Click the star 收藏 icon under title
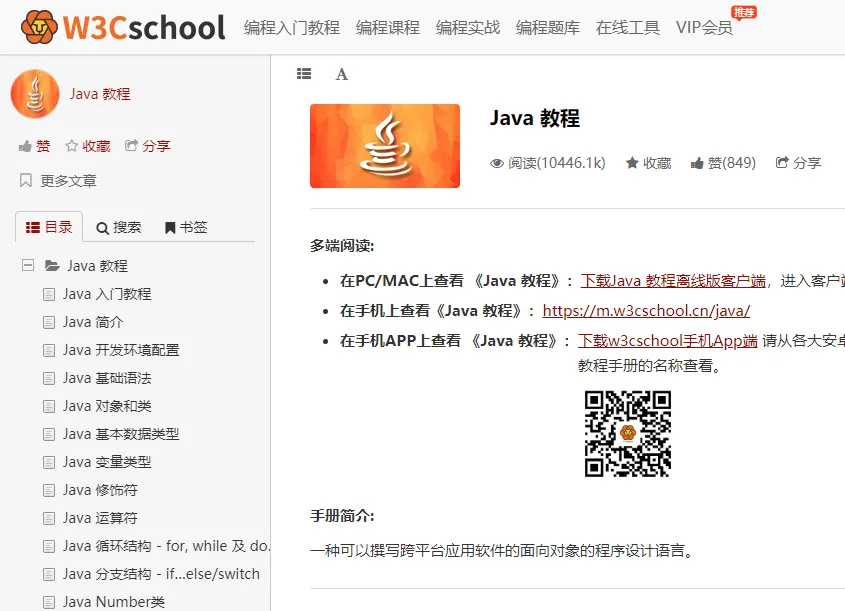845x611 pixels. pyautogui.click(x=632, y=163)
